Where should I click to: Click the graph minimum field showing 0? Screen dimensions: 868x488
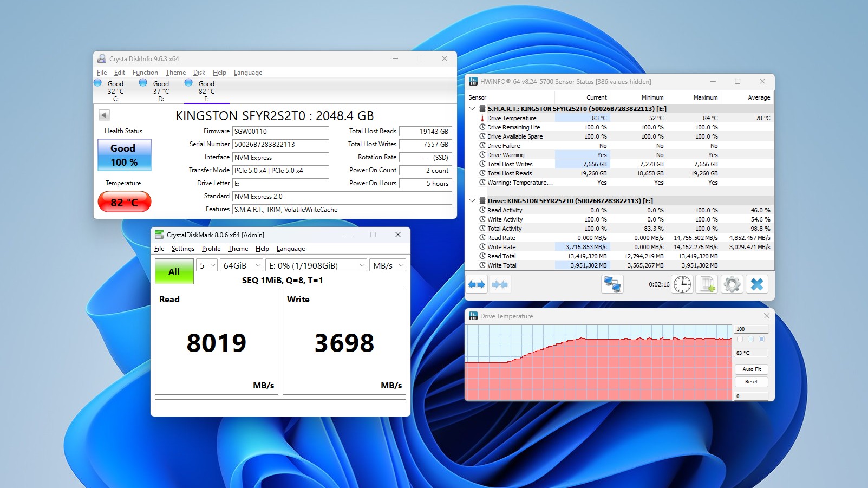coord(752,396)
